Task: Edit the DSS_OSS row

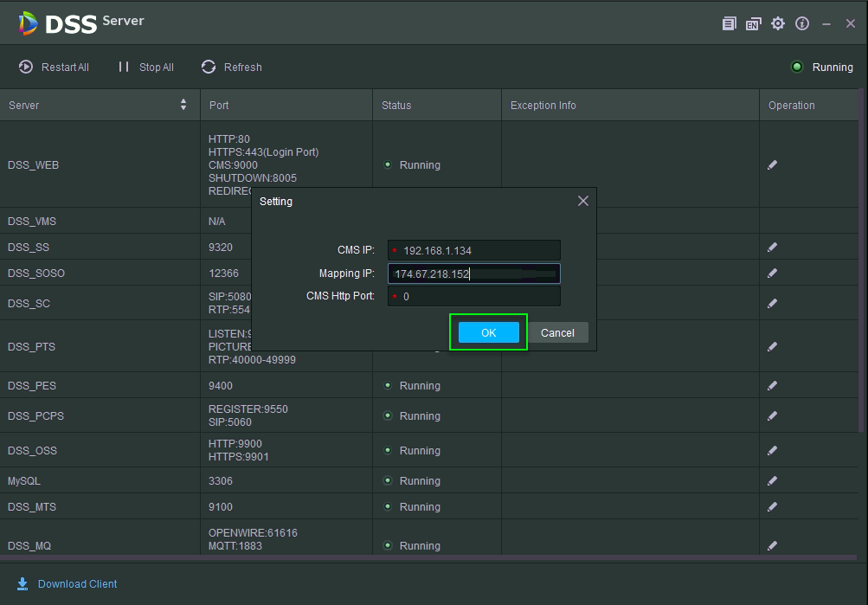Action: (772, 451)
